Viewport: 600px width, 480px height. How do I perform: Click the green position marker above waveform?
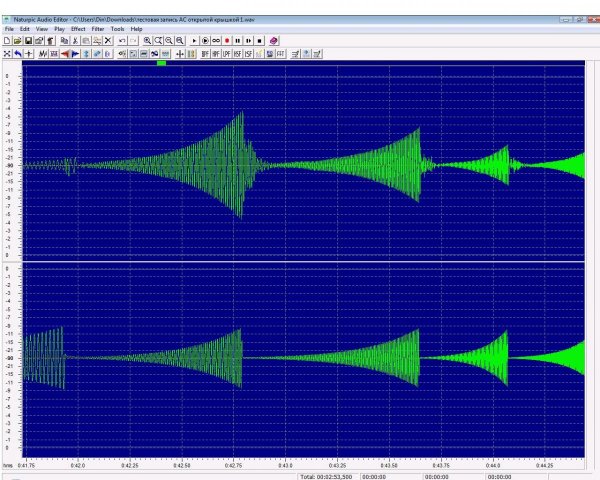click(x=161, y=63)
